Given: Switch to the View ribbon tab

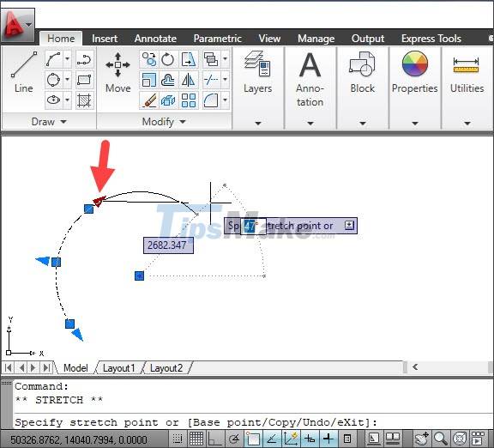Looking at the screenshot, I should (x=269, y=39).
